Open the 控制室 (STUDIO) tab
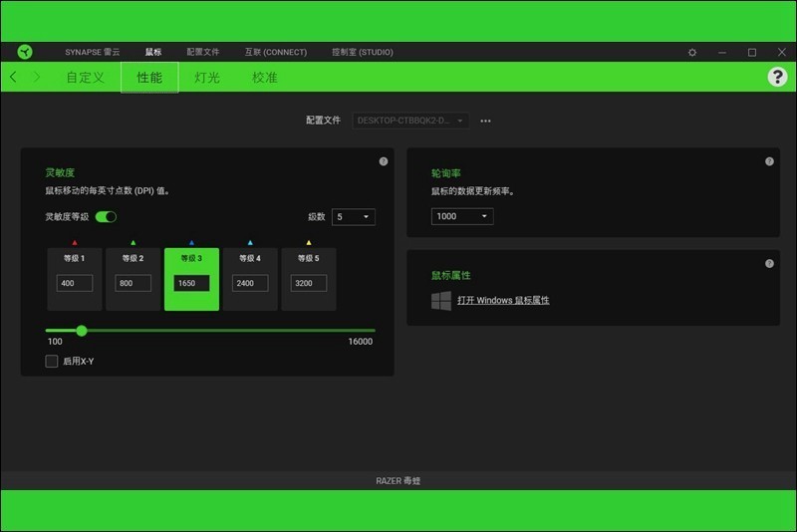The width and height of the screenshot is (797, 532). (363, 52)
